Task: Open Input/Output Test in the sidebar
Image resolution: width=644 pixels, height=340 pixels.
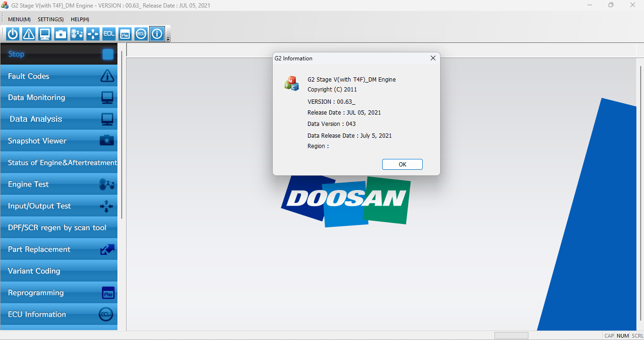Action: tap(59, 206)
